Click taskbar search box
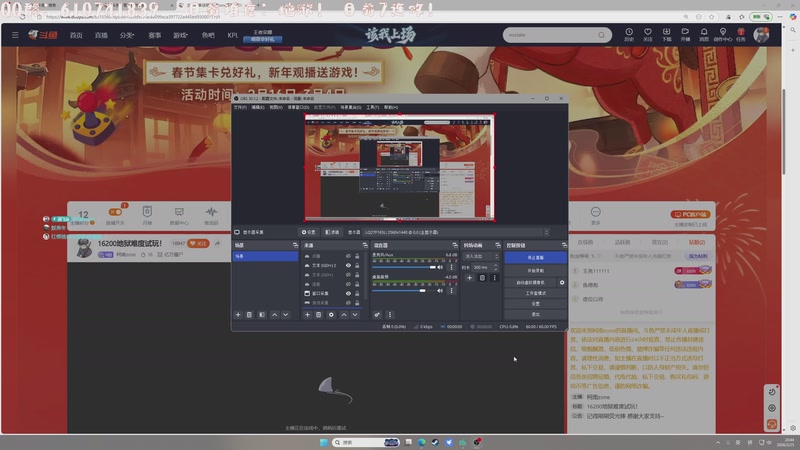 (x=366, y=442)
